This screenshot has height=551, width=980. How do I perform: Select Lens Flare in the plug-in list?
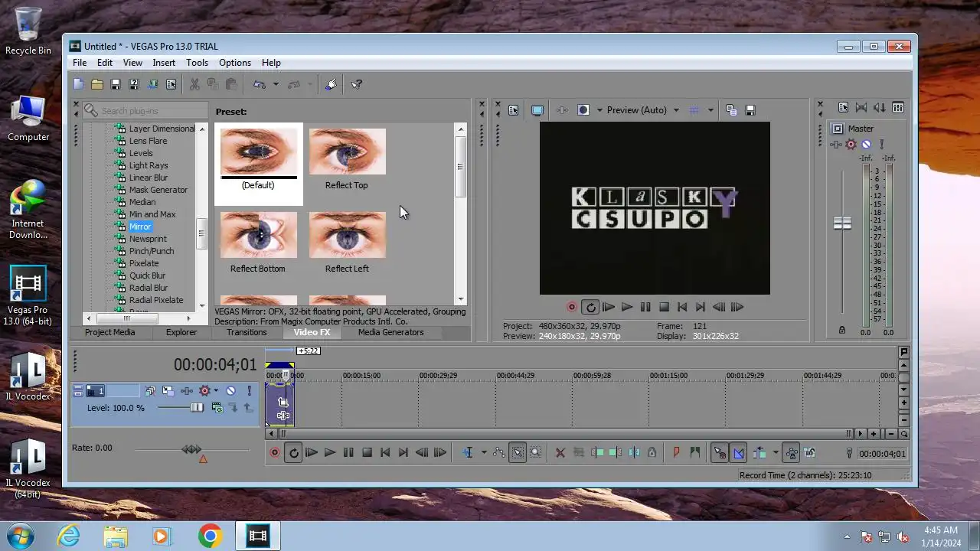(x=148, y=141)
